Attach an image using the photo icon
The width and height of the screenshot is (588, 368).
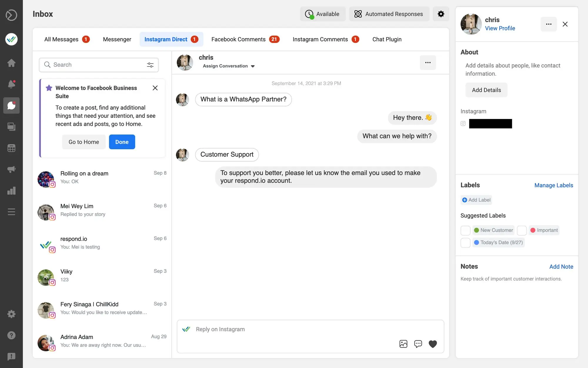(x=403, y=344)
